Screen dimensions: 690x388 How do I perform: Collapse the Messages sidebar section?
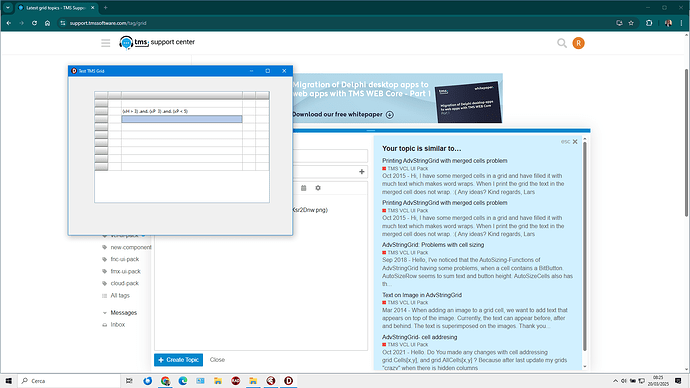(104, 313)
